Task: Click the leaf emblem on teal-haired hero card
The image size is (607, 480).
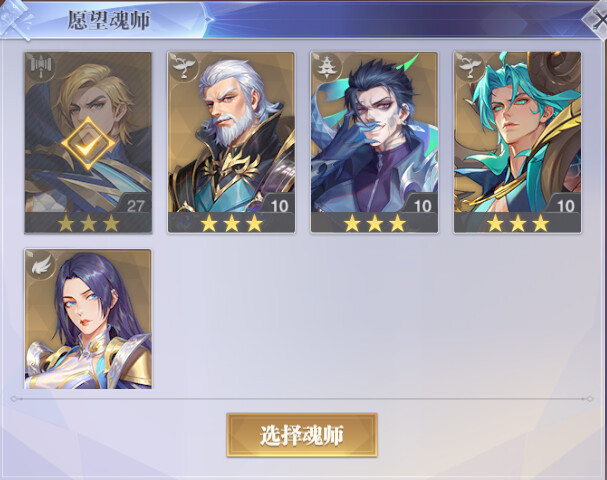Action: click(x=470, y=66)
